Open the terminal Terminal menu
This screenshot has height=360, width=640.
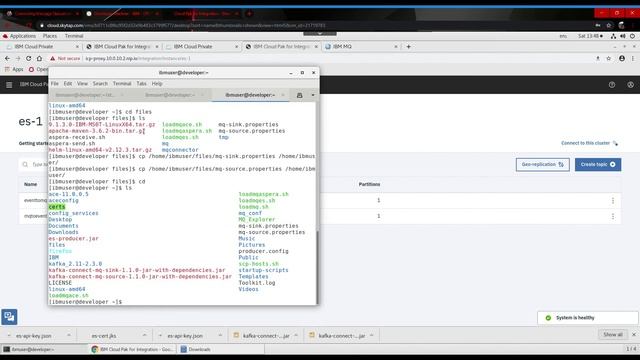point(122,84)
